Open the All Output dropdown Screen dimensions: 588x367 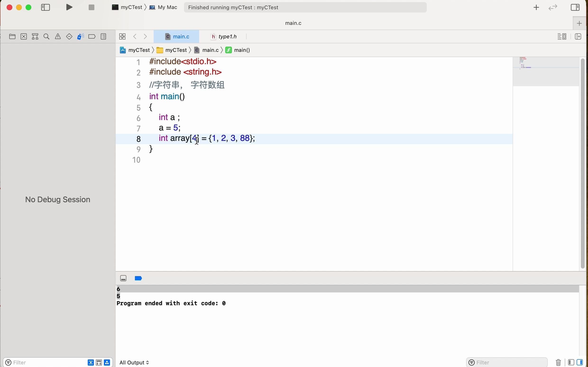pos(134,363)
